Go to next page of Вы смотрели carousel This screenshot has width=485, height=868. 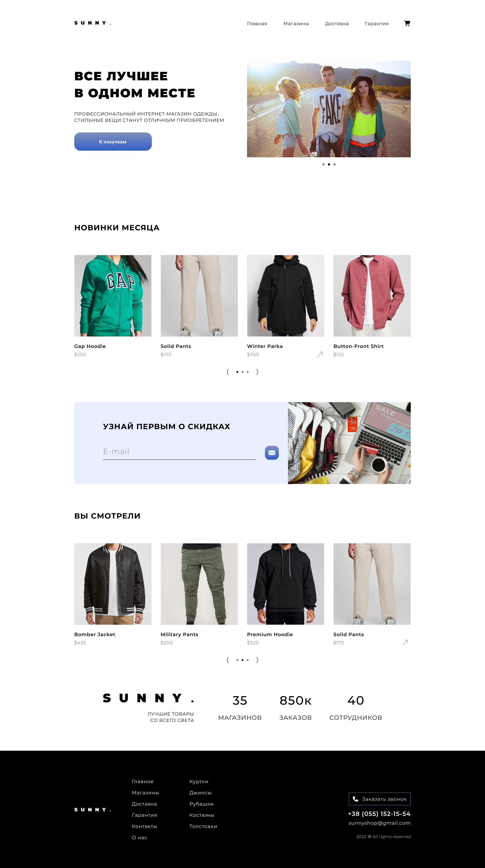point(257,660)
